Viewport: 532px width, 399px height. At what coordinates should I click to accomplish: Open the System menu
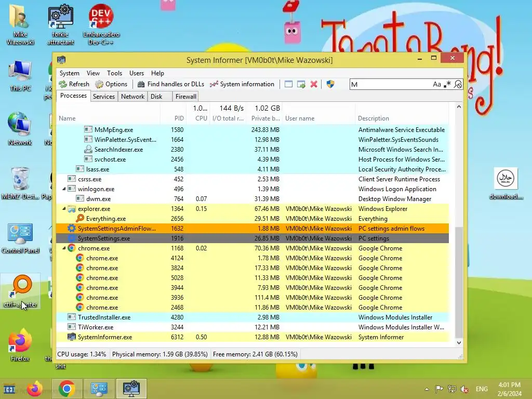[x=69, y=73]
